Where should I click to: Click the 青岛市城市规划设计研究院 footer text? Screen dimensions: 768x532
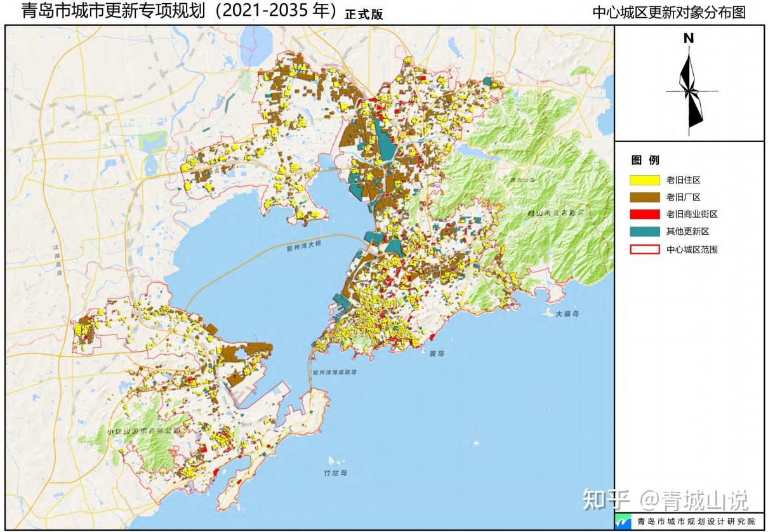click(696, 522)
